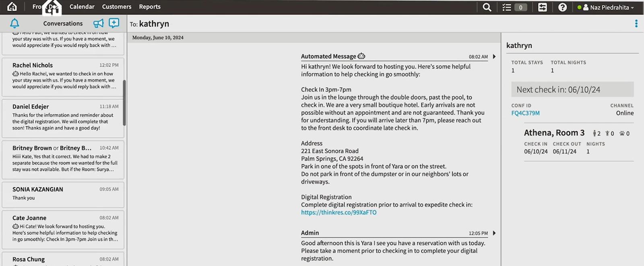Viewport: 644px width, 266px height.
Task: Open the Reports menu
Action: pos(150,7)
